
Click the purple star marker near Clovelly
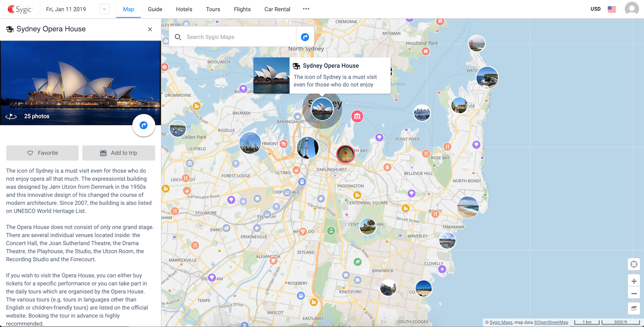442,269
